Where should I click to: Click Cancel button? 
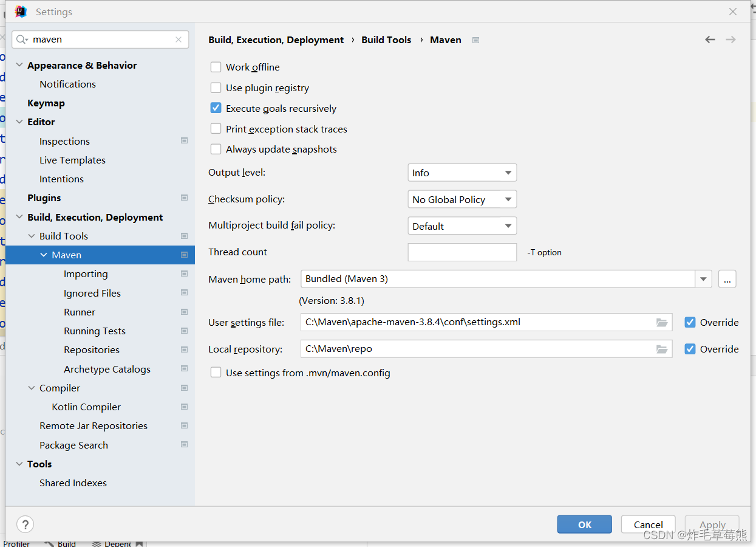[649, 525]
